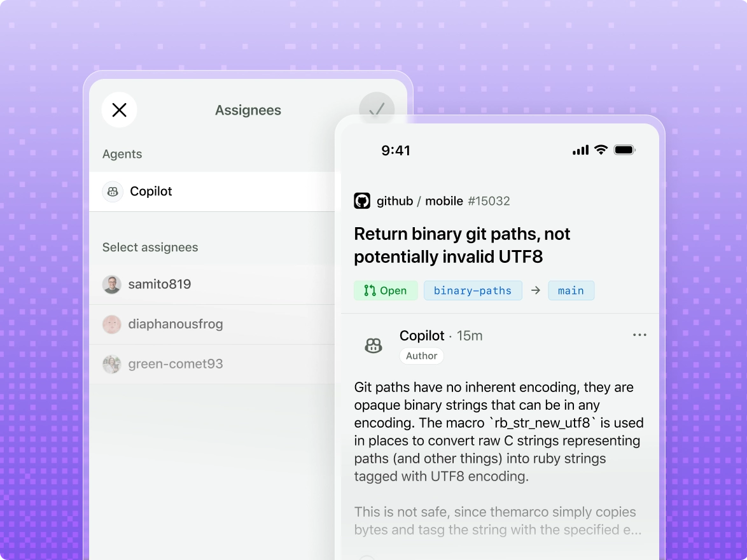This screenshot has height=560, width=747.
Task: Click diaphanousfrog's avatar picture
Action: pos(112,324)
